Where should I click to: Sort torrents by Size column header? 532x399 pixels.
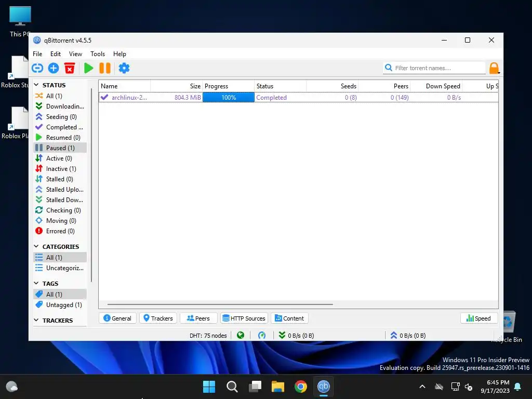tap(177, 86)
